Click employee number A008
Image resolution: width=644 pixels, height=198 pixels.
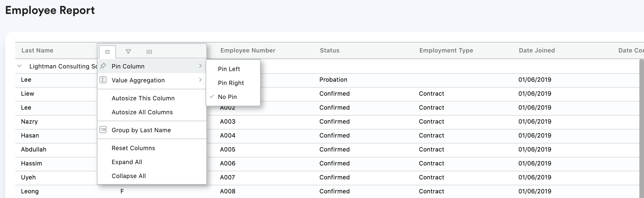[227, 191]
